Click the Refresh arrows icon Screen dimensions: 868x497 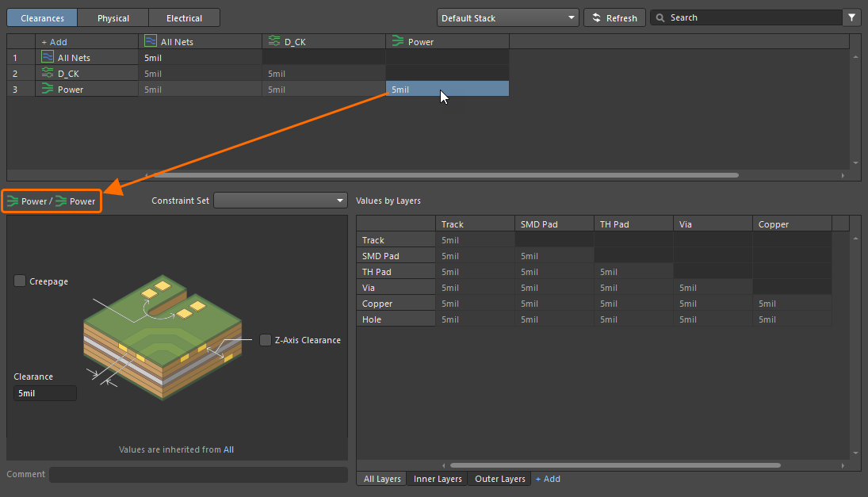pos(596,17)
